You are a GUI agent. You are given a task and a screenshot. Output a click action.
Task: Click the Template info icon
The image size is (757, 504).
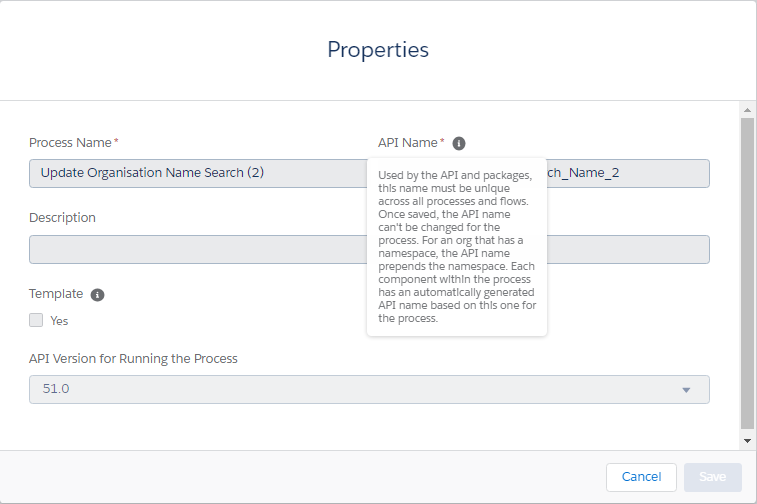point(97,295)
